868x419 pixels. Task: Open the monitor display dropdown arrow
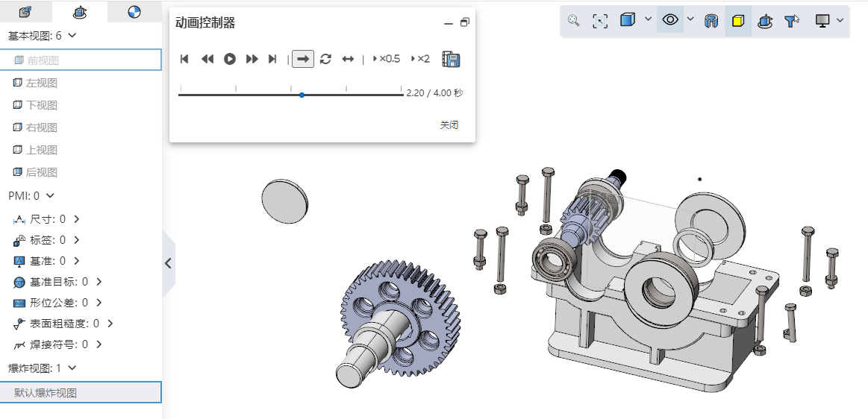[840, 20]
